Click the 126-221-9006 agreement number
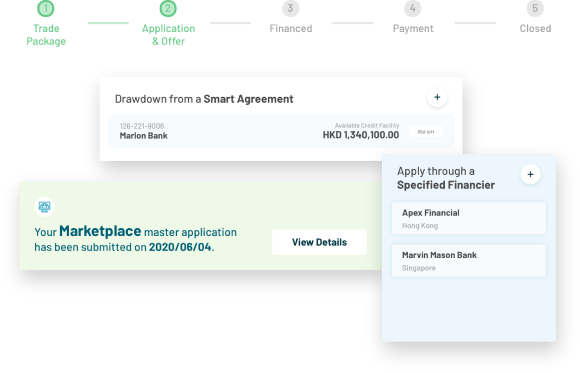580x373 pixels. click(x=142, y=126)
